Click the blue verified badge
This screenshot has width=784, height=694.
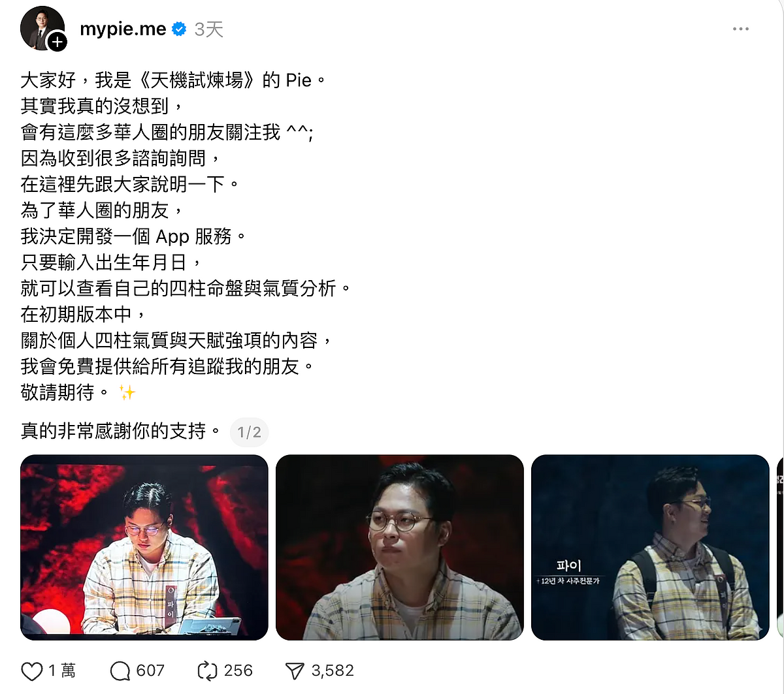[x=179, y=29]
